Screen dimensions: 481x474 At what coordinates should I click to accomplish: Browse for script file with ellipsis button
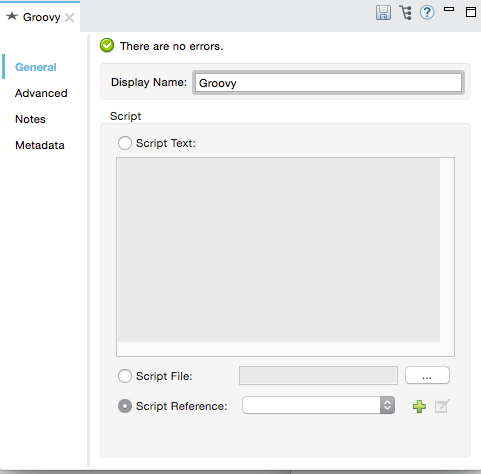click(x=427, y=375)
